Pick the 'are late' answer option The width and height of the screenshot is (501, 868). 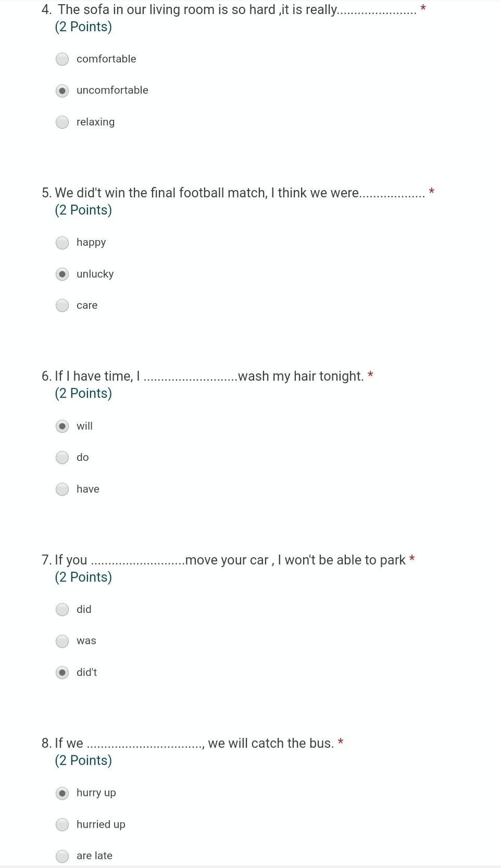tap(62, 856)
